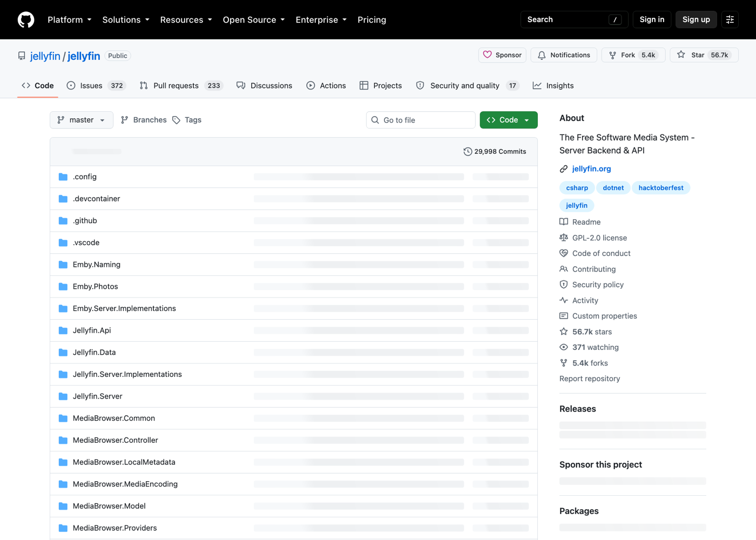Image resolution: width=756 pixels, height=540 pixels.
Task: Click the Go to file field
Action: (421, 120)
